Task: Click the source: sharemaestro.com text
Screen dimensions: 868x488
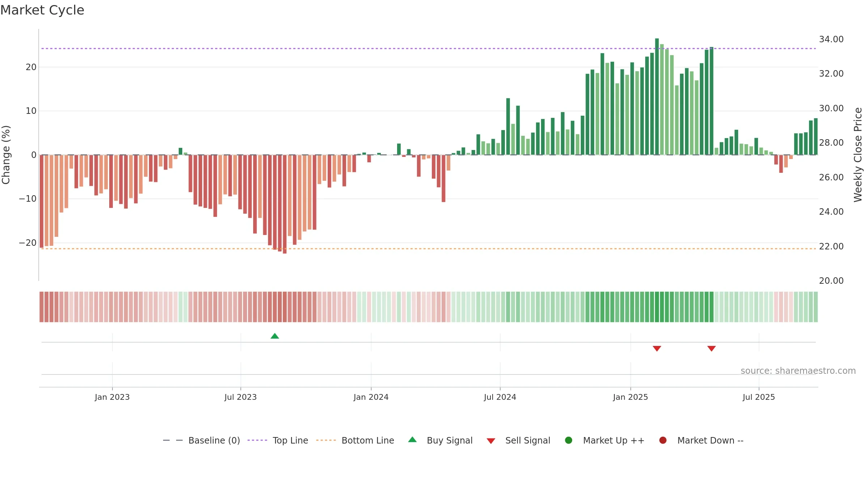Action: (x=798, y=371)
